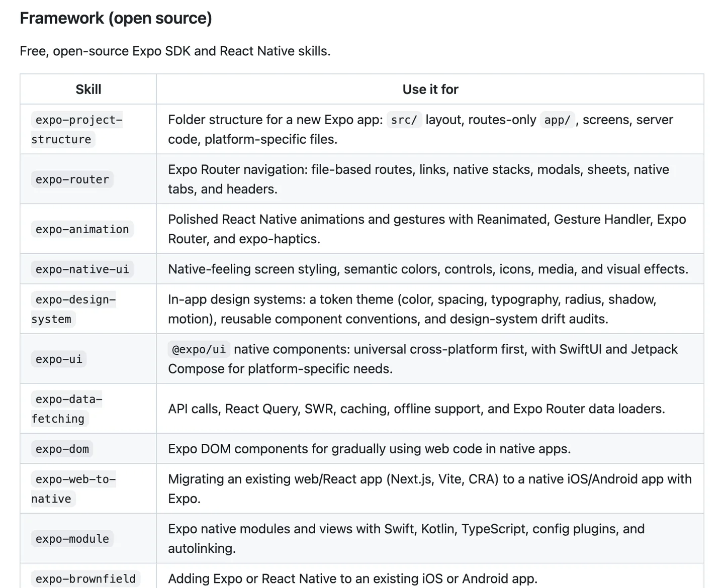This screenshot has width=724, height=588.
Task: Click the 'Adding Expo or React Native' description
Action: click(x=352, y=578)
